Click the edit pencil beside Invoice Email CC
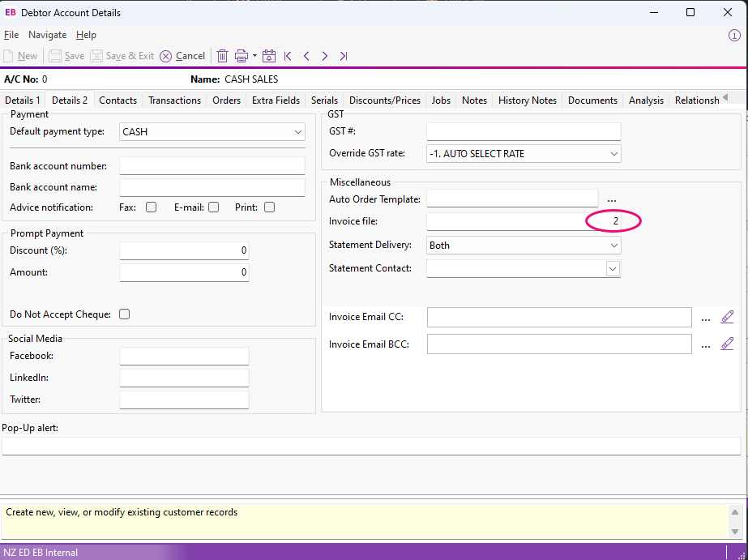This screenshot has height=560, width=748. (727, 317)
